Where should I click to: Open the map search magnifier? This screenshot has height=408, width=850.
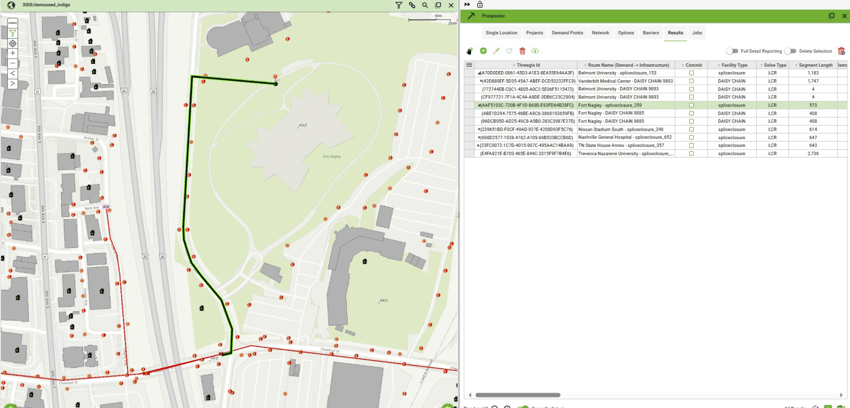click(425, 5)
